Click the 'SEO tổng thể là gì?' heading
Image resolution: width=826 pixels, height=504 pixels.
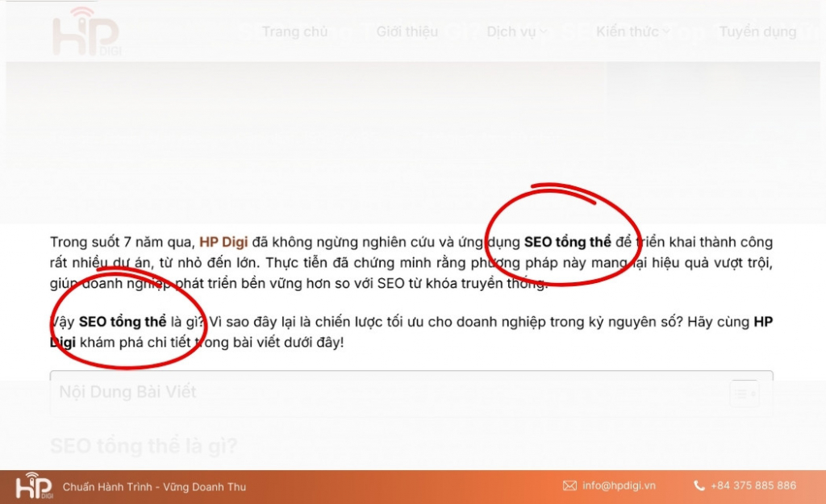[x=144, y=446]
